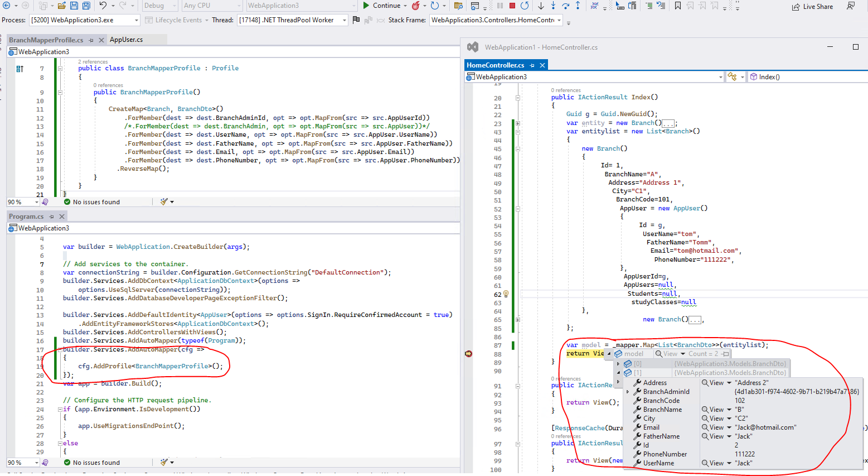Click the split-window icon beside HomeController project dropdown
This screenshot has height=476, width=868.
pos(733,77)
